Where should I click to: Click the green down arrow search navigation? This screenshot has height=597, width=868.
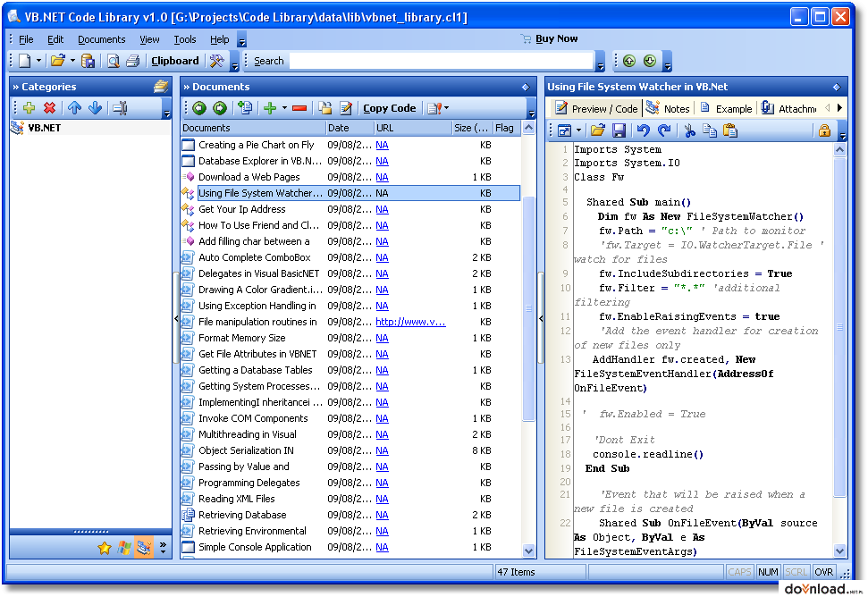tap(650, 61)
